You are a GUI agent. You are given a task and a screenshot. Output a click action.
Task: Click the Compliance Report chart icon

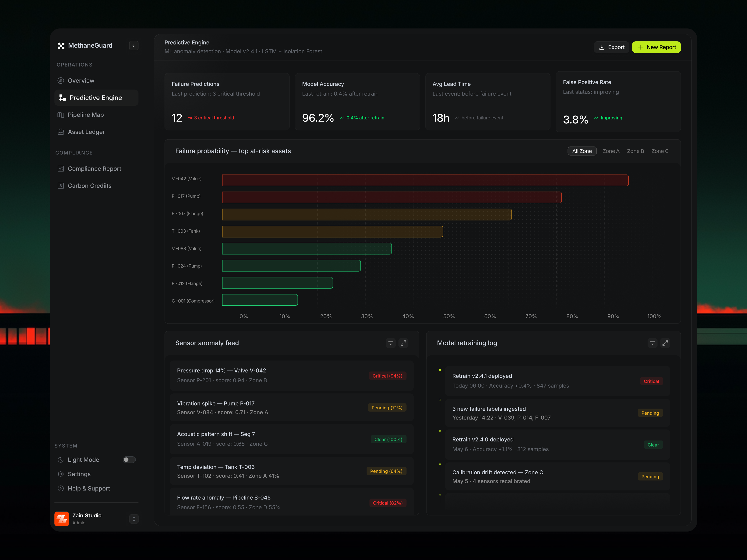[x=61, y=169]
